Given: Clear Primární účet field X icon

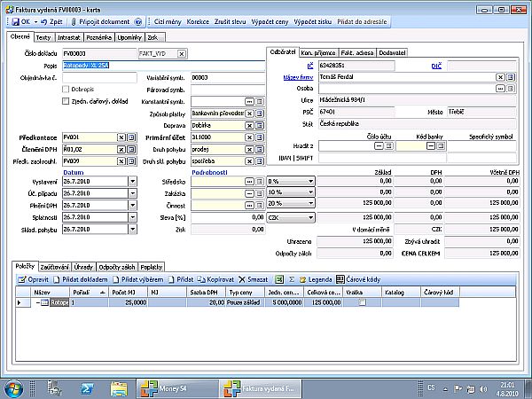Looking at the screenshot, I should pos(249,137).
